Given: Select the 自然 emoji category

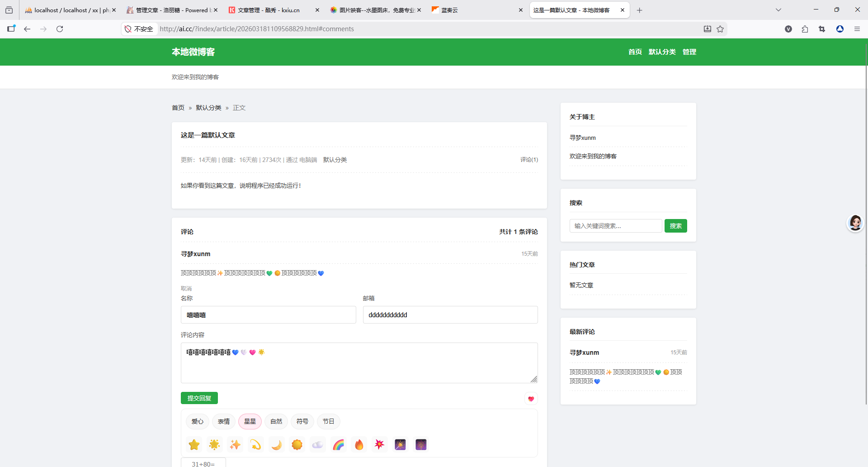Looking at the screenshot, I should coord(276,421).
